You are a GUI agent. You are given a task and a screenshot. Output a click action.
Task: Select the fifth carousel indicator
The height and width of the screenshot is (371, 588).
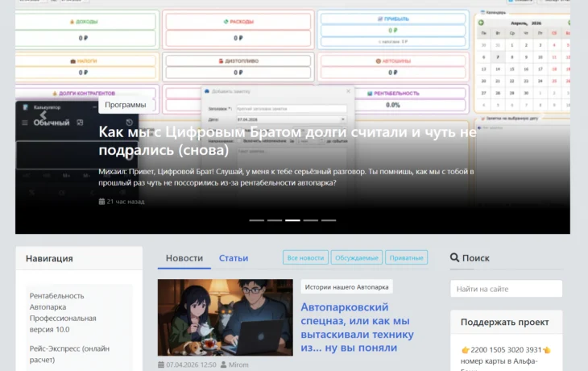[x=329, y=220]
